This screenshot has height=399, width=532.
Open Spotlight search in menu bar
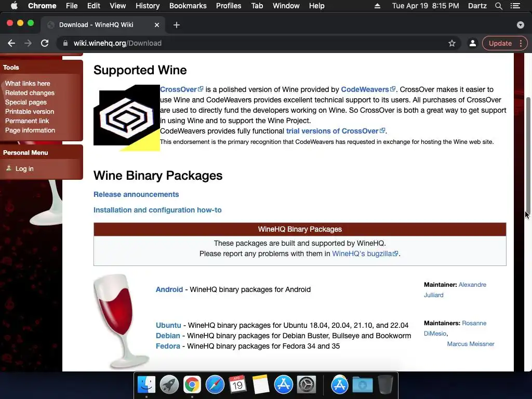pyautogui.click(x=498, y=6)
